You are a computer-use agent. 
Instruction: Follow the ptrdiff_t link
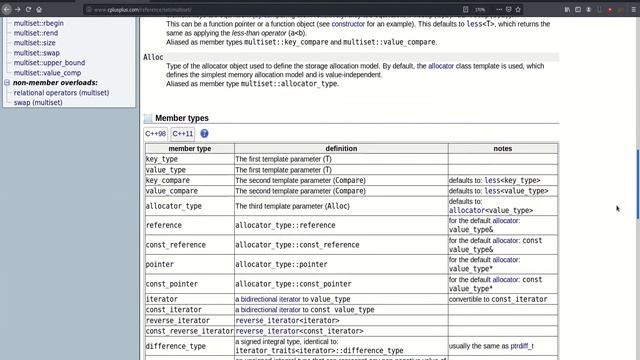point(522,346)
